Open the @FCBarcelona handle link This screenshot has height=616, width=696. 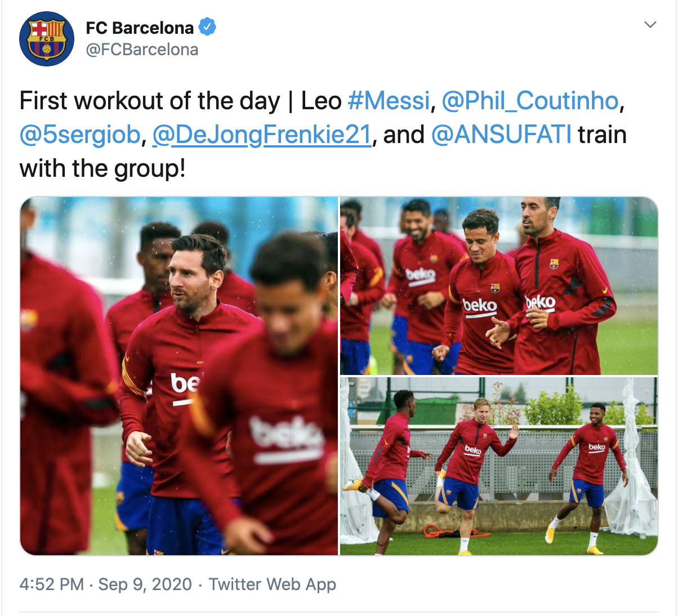[142, 50]
